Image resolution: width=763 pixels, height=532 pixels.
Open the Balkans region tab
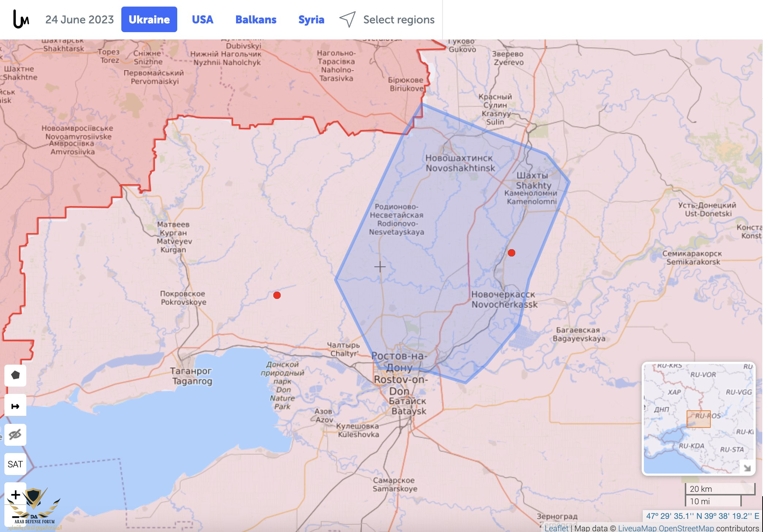256,19
